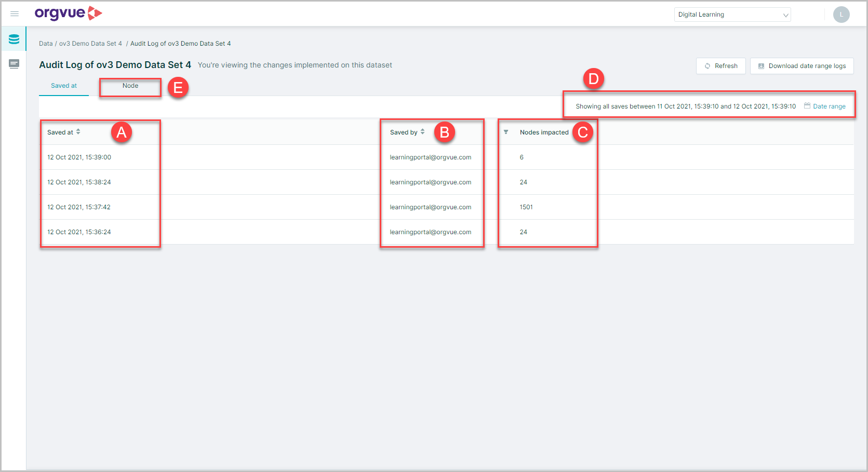Click Nodes impacted column header
This screenshot has width=868, height=472.
[x=544, y=132]
